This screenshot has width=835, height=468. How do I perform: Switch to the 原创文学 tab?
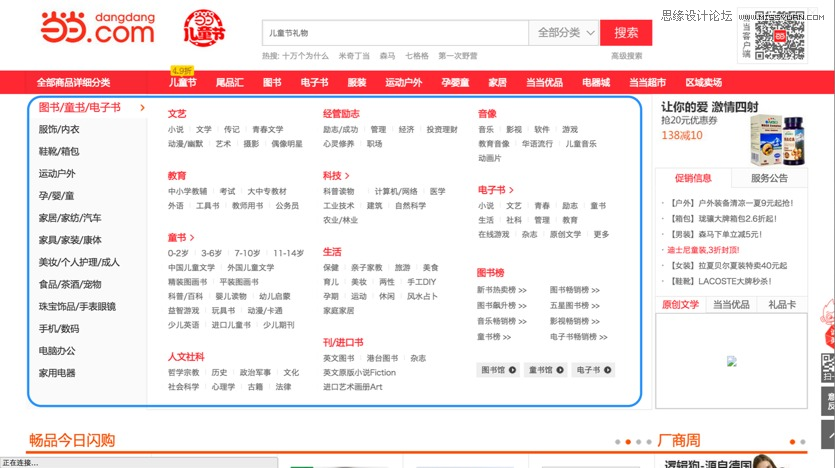(x=681, y=305)
